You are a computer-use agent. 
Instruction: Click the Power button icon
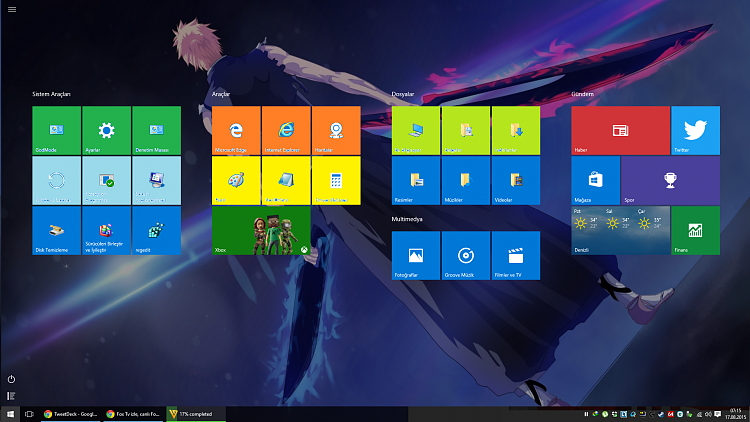11,379
